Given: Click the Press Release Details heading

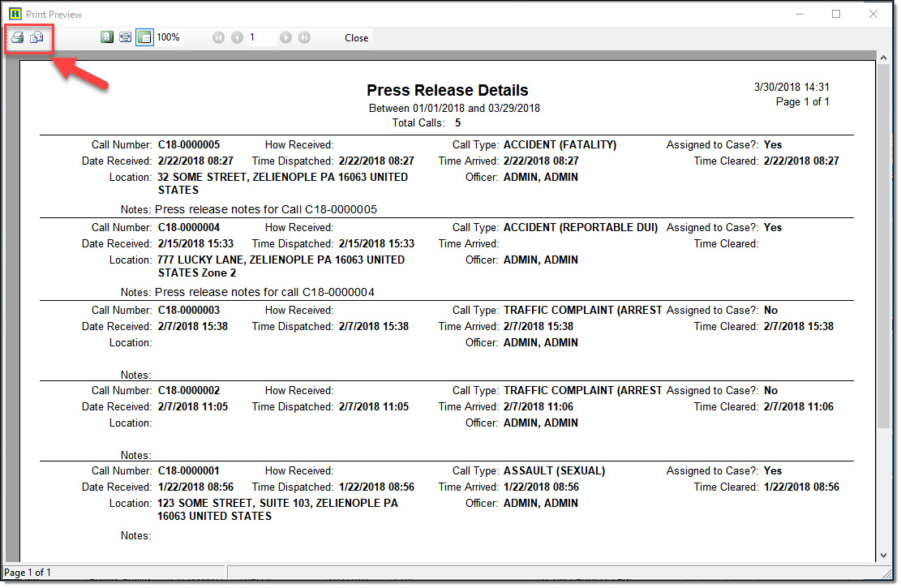Looking at the screenshot, I should (447, 90).
